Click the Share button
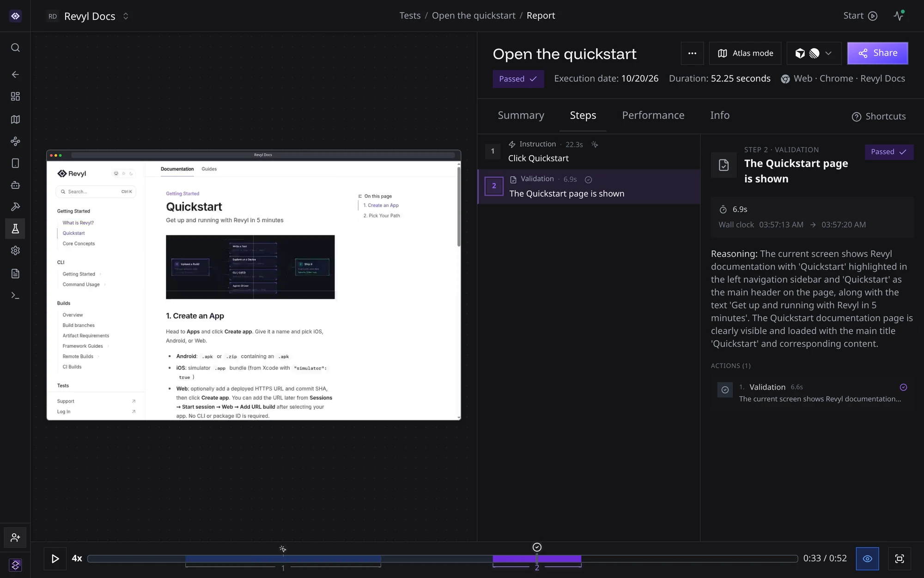 tap(877, 53)
